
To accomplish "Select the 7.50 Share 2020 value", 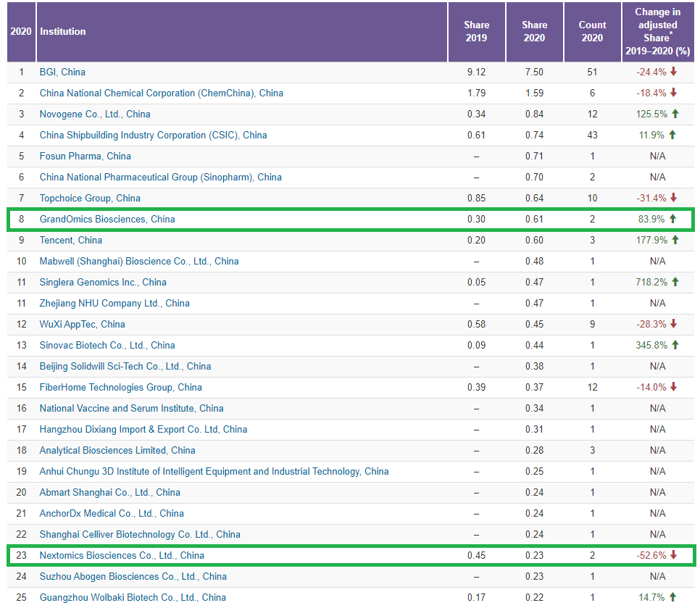I will (x=534, y=72).
